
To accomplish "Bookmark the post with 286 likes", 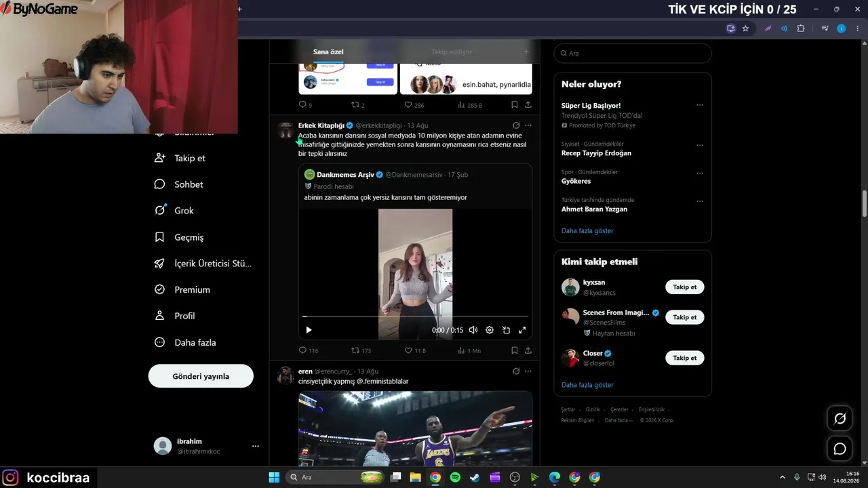I will (515, 105).
